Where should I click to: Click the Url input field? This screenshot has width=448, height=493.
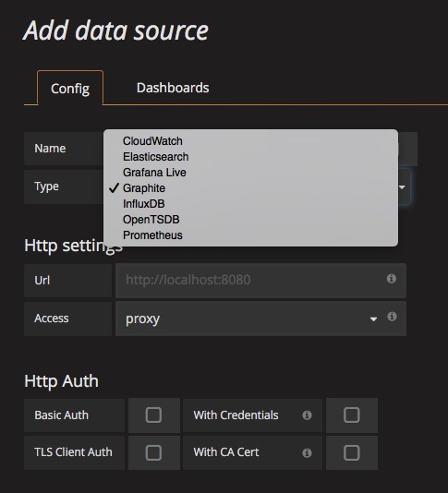pyautogui.click(x=260, y=281)
